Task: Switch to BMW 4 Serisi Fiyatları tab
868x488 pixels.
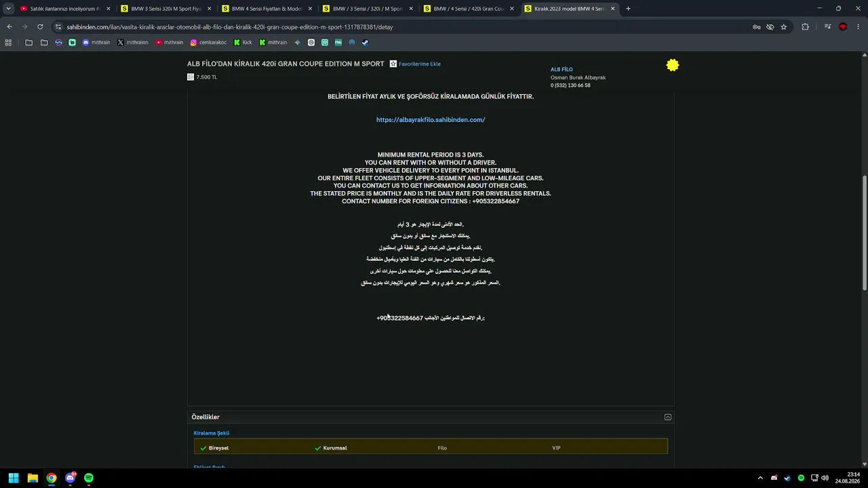Action: pyautogui.click(x=267, y=9)
